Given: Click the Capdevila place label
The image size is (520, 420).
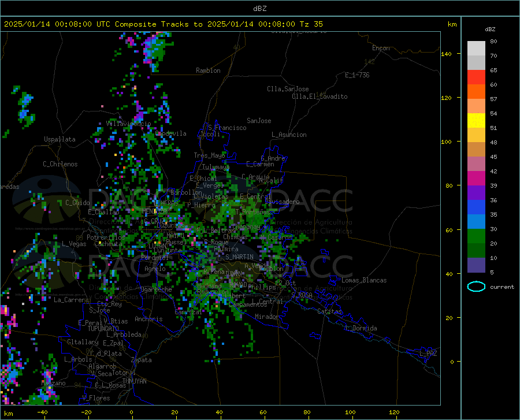Looking at the screenshot, I should pyautogui.click(x=171, y=133).
